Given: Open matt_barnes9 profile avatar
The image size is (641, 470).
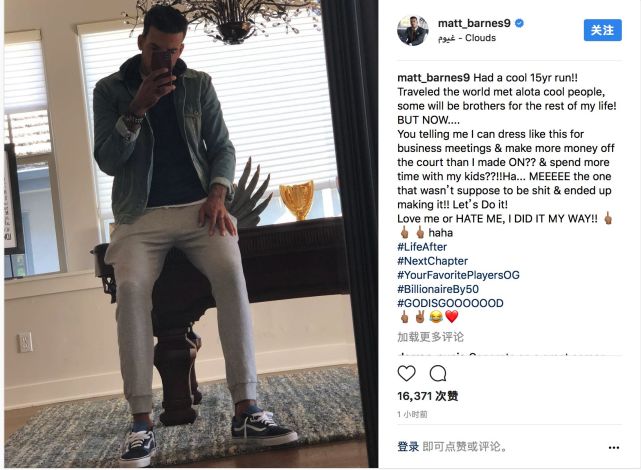Looking at the screenshot, I should tap(413, 31).
